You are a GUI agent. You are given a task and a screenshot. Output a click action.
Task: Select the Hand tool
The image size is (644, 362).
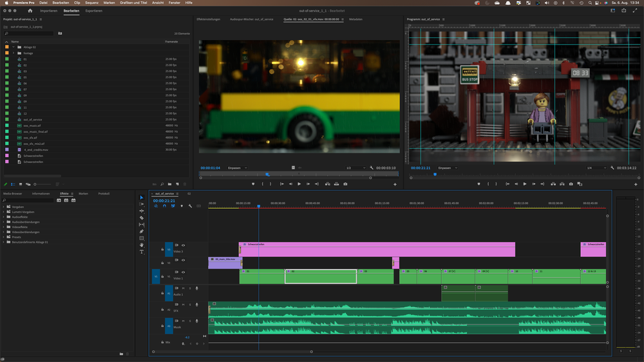tap(142, 245)
